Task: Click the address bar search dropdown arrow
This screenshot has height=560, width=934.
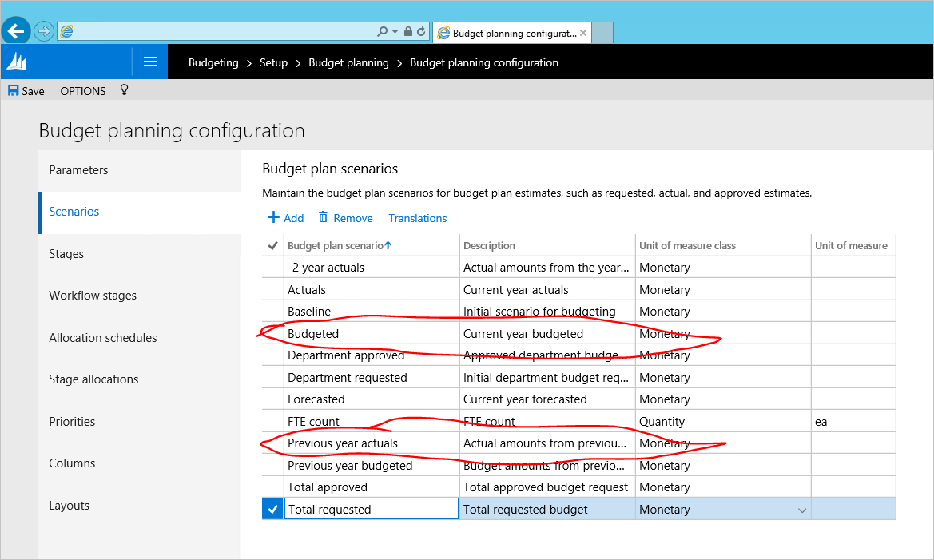Action: tap(395, 32)
